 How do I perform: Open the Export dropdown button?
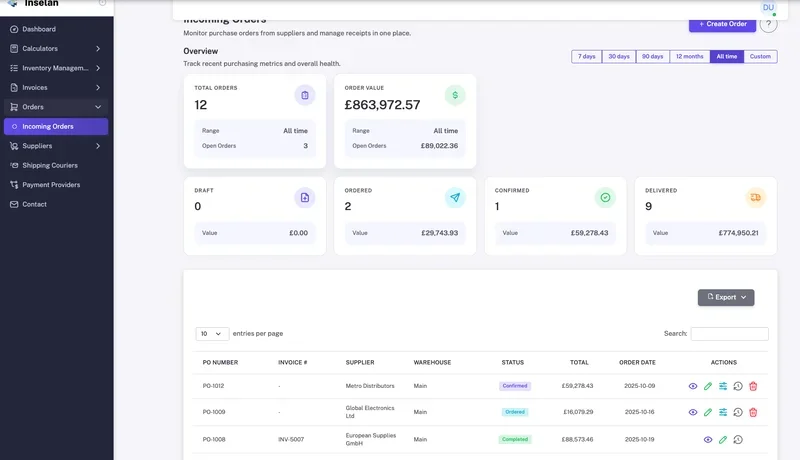click(726, 297)
